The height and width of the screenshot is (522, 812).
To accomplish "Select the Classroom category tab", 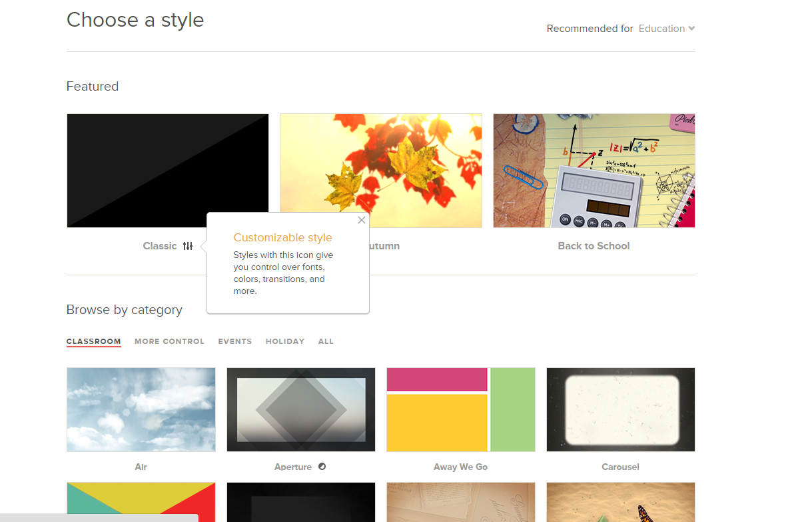I will 93,341.
